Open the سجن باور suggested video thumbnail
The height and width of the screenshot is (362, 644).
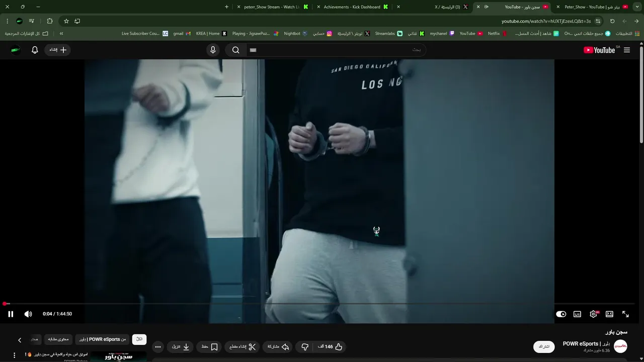118,356
